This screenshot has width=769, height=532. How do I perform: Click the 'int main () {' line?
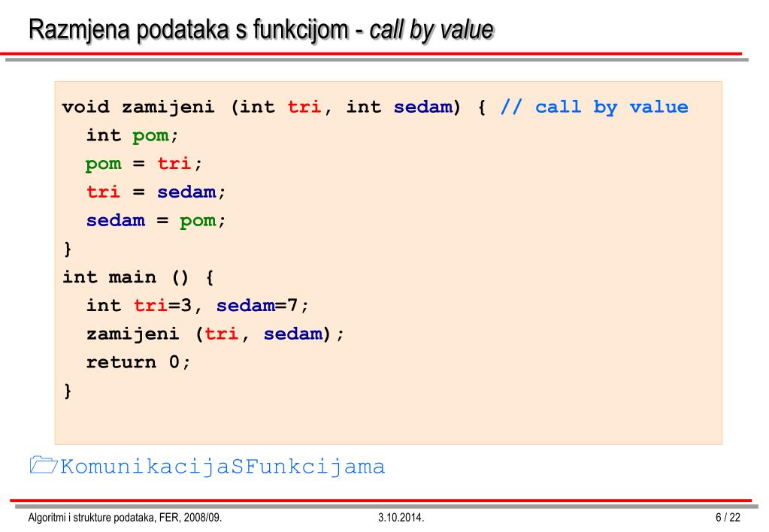(x=138, y=277)
